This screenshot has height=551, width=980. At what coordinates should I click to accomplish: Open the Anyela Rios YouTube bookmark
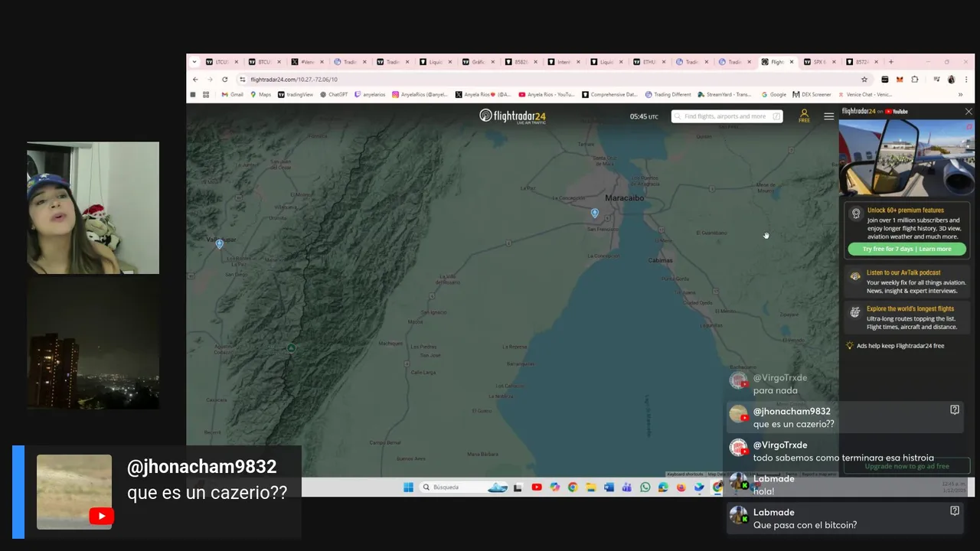(x=547, y=95)
